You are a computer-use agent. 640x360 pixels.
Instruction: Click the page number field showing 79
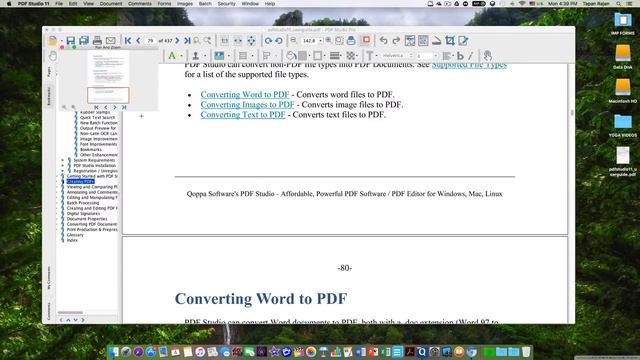tap(150, 41)
